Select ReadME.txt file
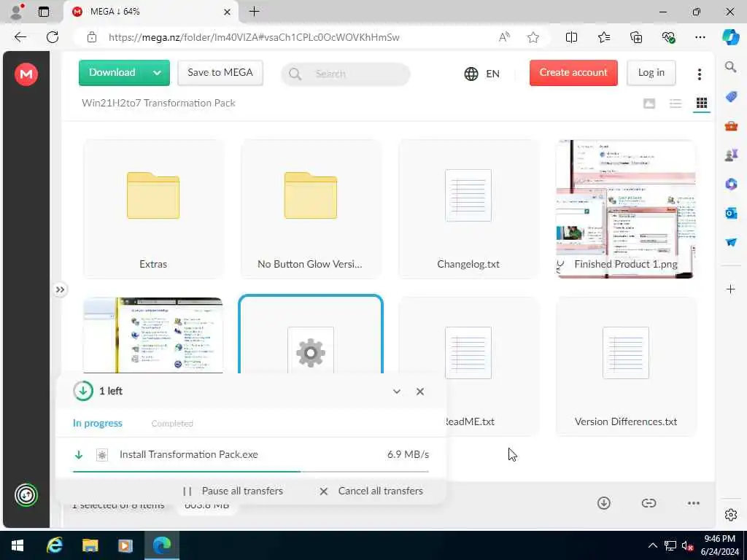 [x=493, y=366]
